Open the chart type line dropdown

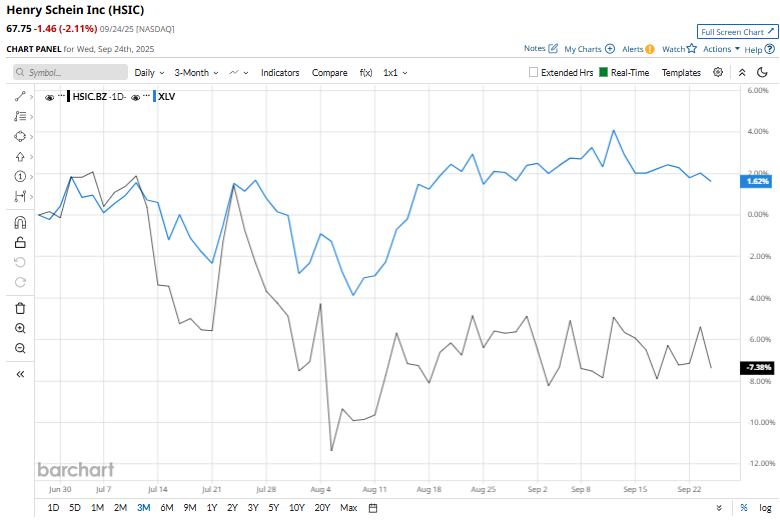(238, 73)
